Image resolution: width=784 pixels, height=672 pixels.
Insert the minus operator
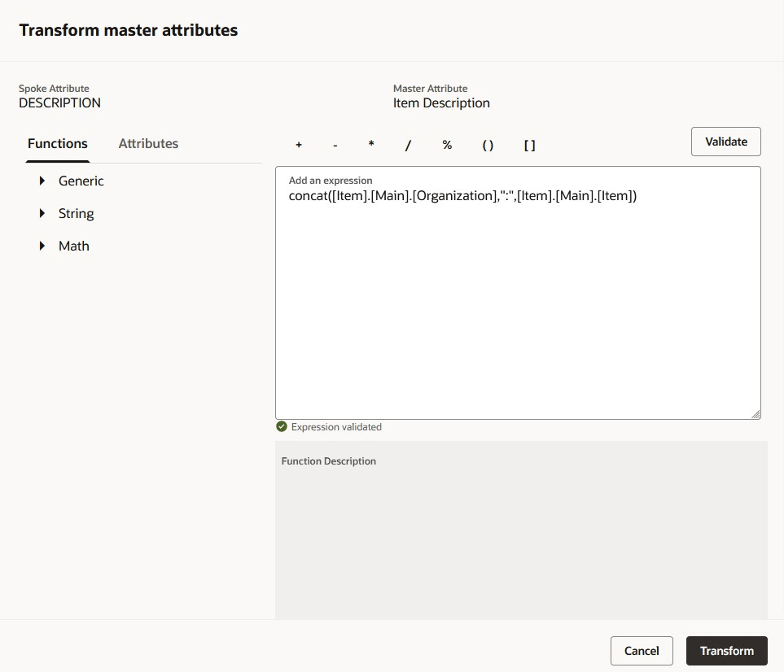point(335,145)
